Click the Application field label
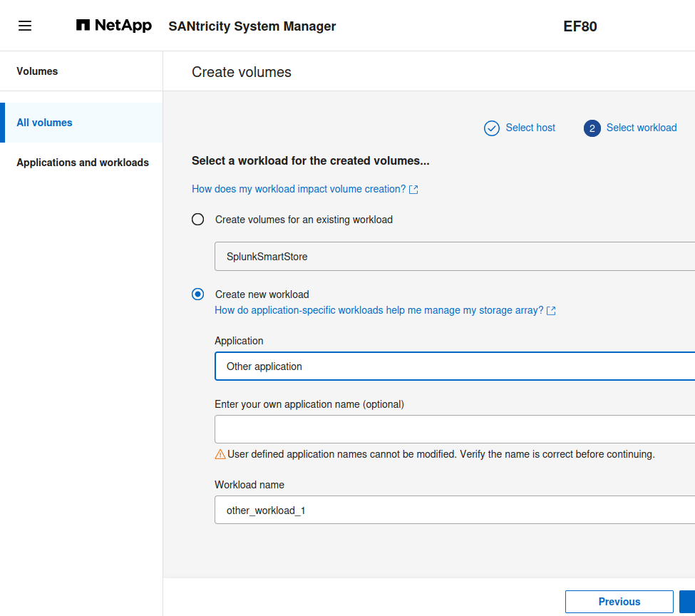Viewport: 695px width, 616px height. pos(239,341)
